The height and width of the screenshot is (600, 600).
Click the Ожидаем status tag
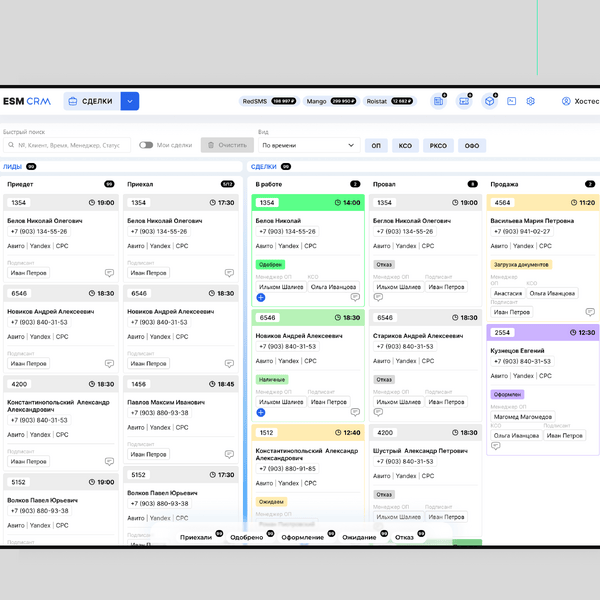(271, 502)
